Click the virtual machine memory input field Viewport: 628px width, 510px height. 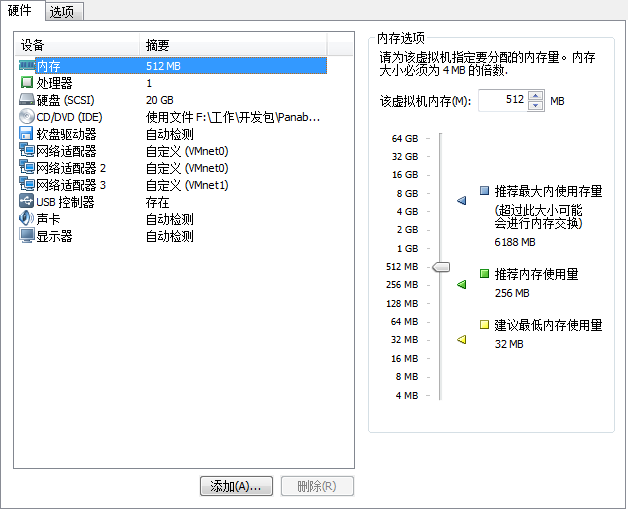tap(503, 100)
